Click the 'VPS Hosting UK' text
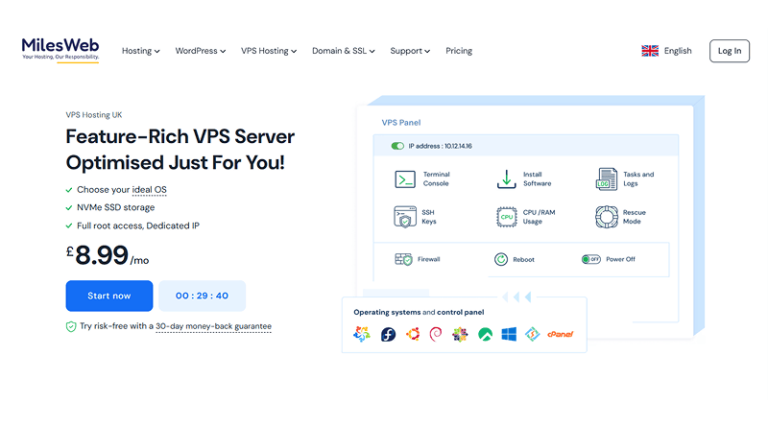768x427 pixels. 94,115
